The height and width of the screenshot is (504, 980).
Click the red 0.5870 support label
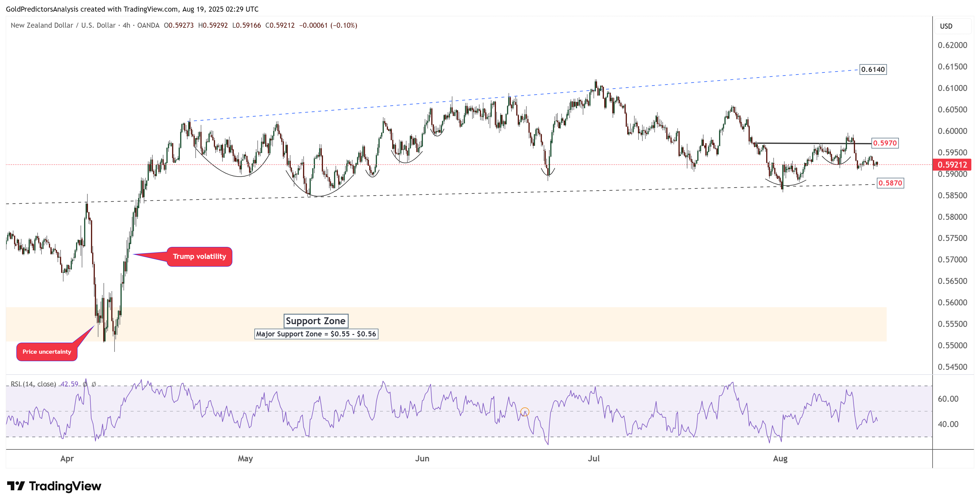pyautogui.click(x=890, y=183)
